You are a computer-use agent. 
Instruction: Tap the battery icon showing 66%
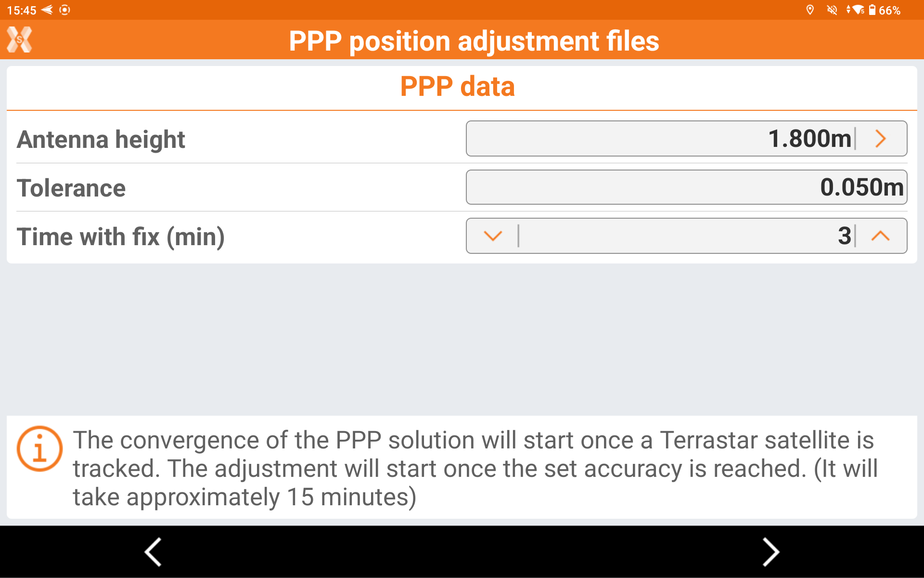(873, 10)
